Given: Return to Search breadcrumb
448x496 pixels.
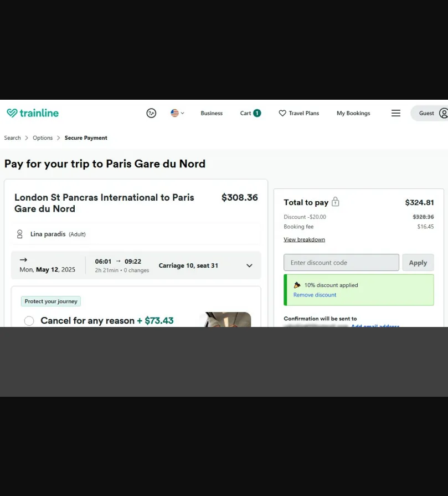Looking at the screenshot, I should [x=12, y=137].
